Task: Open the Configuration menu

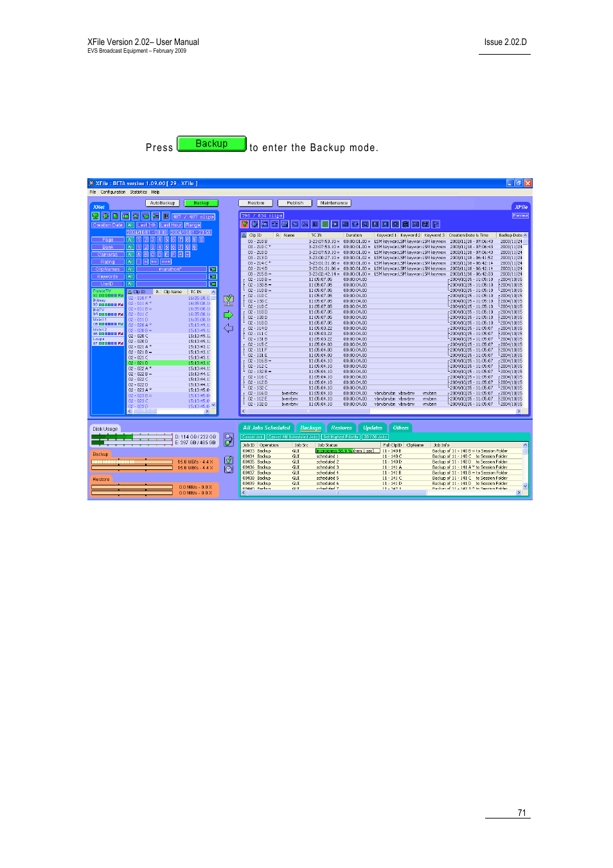Action: [x=113, y=192]
